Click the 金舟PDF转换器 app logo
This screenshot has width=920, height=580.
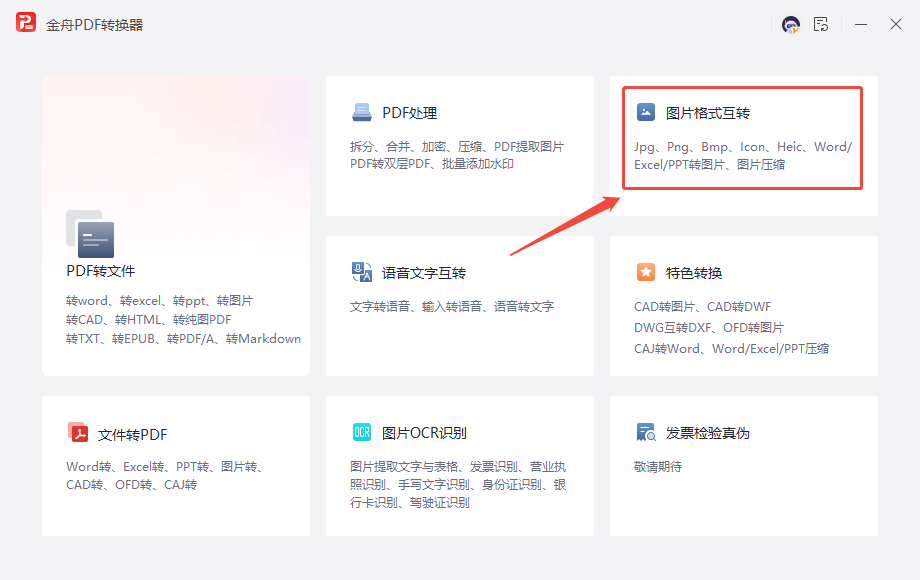click(26, 23)
